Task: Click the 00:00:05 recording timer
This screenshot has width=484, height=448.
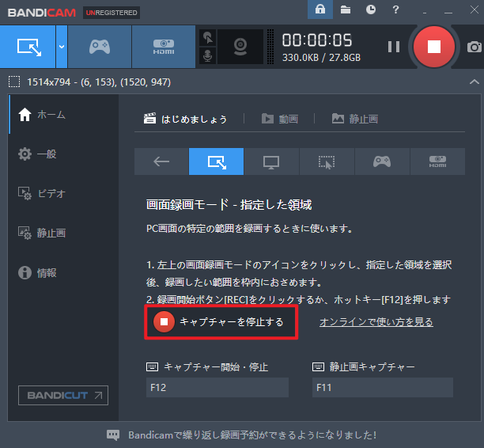Action: tap(317, 40)
